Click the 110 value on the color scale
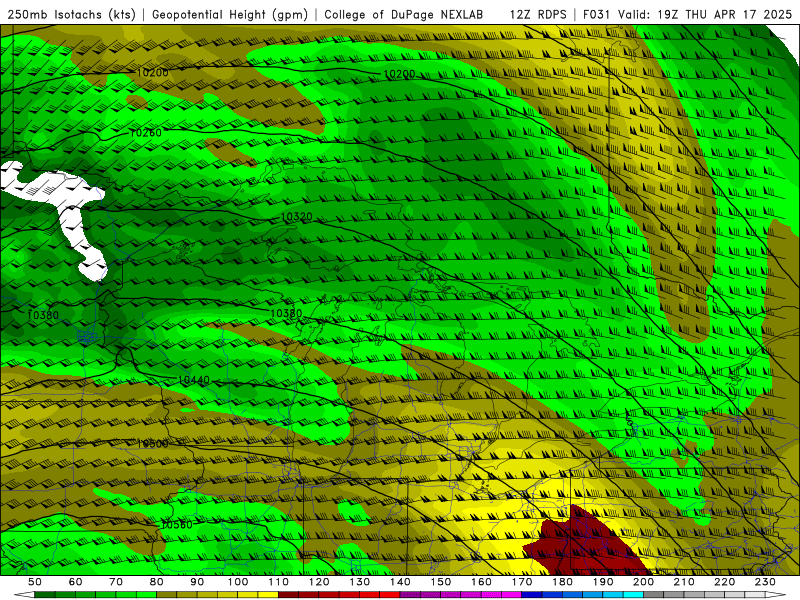Image resolution: width=800 pixels, height=600 pixels. click(279, 582)
